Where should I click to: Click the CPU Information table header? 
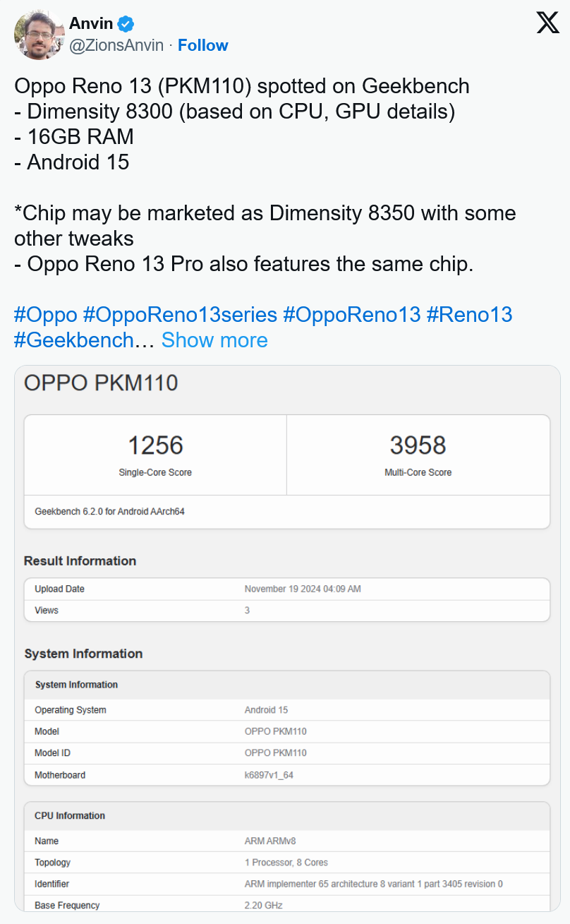(70, 815)
